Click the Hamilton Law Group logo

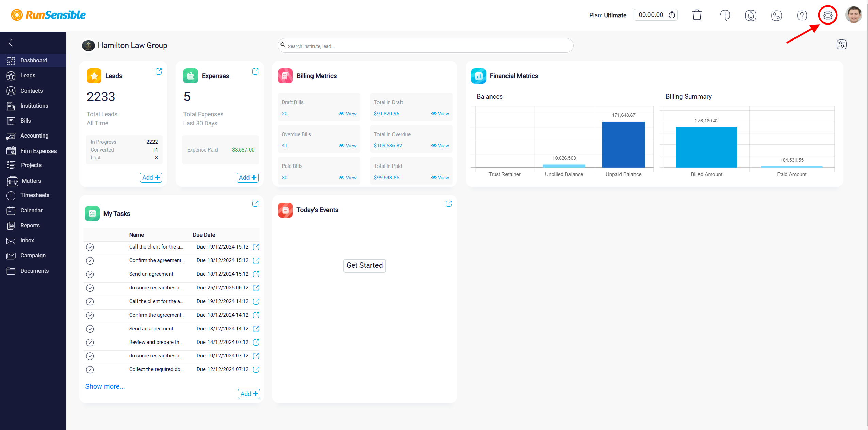click(x=89, y=45)
